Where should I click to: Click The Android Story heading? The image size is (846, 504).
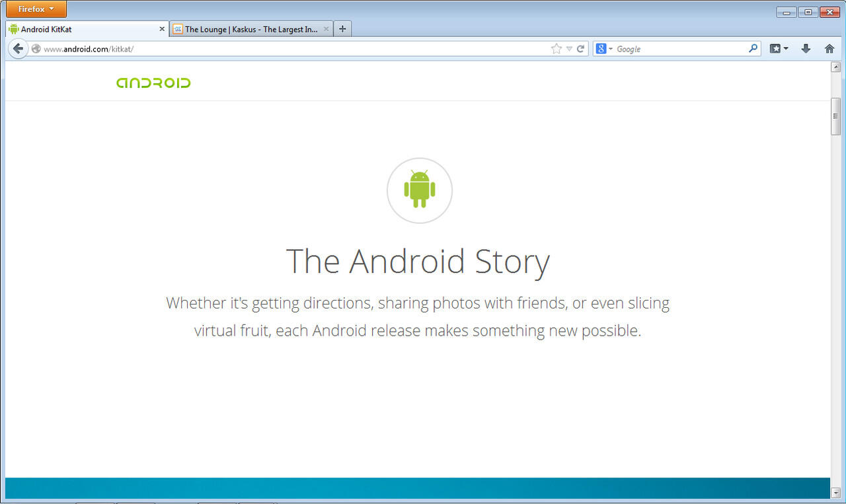point(418,261)
